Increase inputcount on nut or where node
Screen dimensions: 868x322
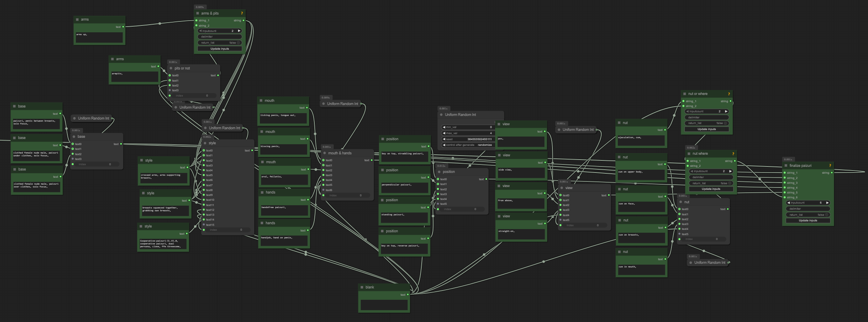tap(726, 112)
